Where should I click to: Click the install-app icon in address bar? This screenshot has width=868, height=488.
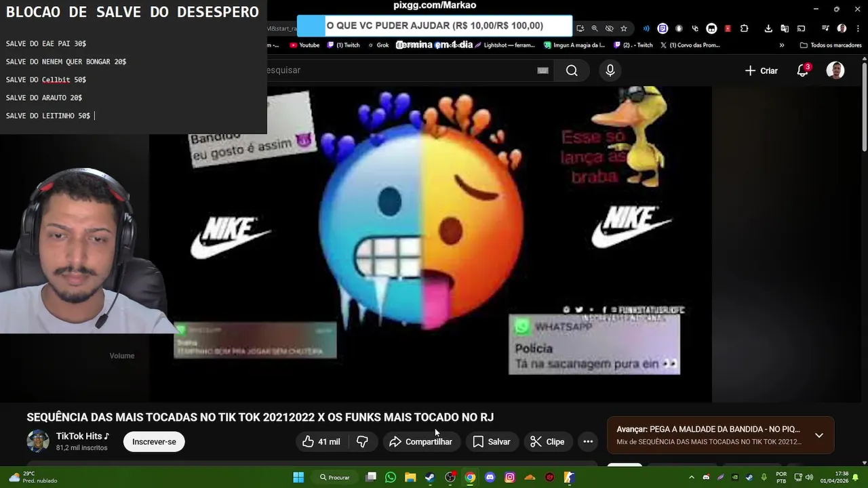coord(580,28)
